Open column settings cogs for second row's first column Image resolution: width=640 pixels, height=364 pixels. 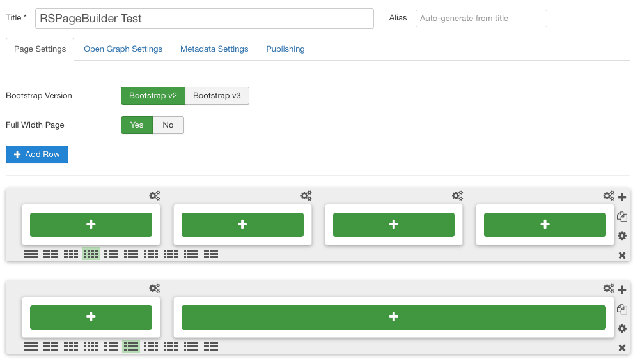tap(155, 289)
